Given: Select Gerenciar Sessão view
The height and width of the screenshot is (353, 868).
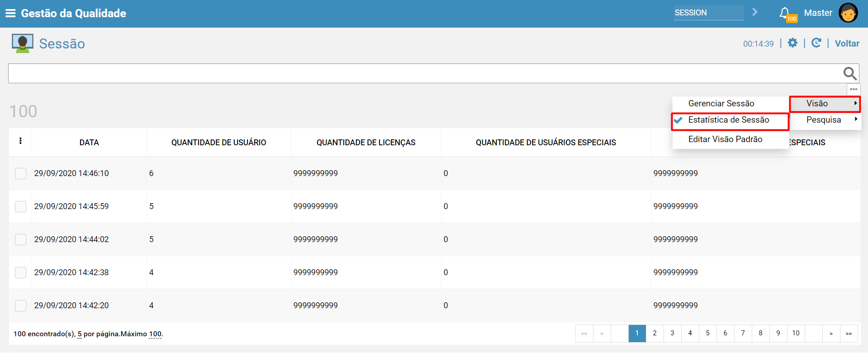Looking at the screenshot, I should (730, 104).
